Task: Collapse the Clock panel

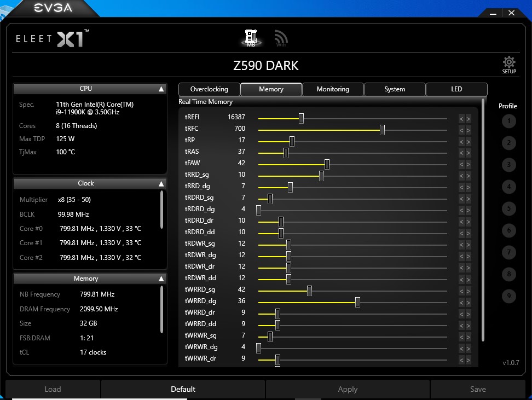Action: 161,183
